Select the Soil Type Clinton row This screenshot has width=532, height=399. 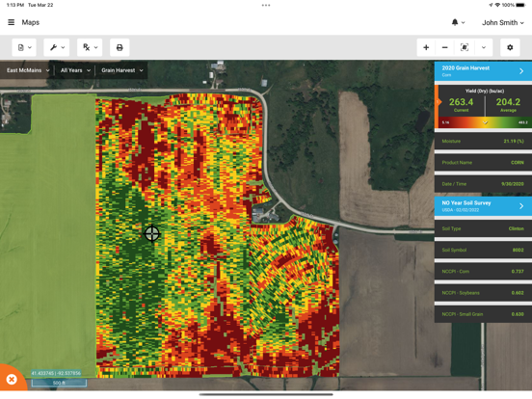click(483, 228)
